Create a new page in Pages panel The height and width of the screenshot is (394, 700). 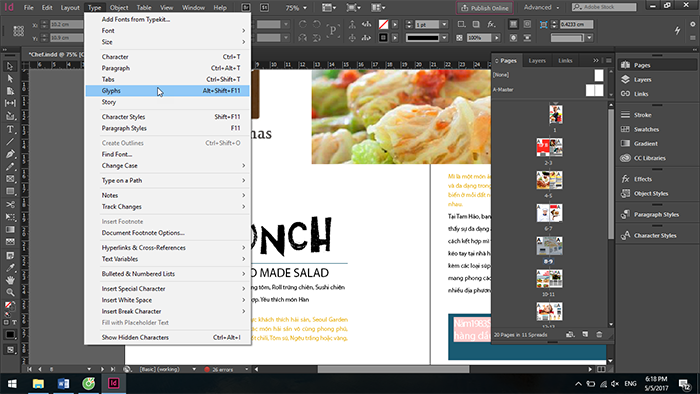(585, 334)
